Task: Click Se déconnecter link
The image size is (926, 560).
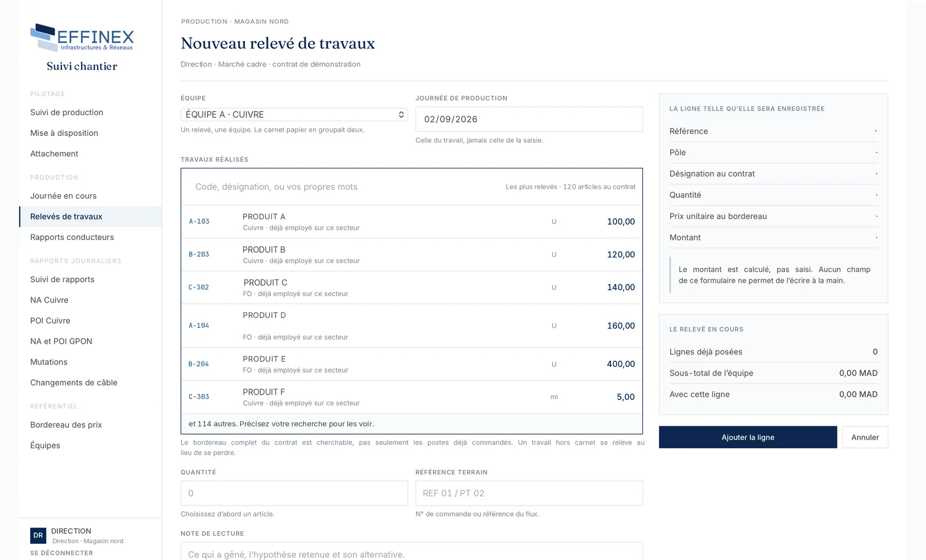Action: [61, 553]
